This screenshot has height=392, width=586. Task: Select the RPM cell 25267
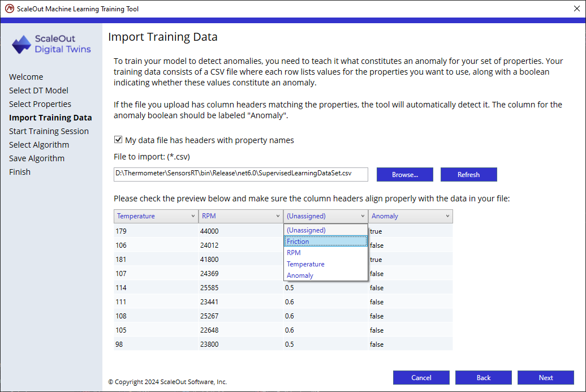point(241,316)
